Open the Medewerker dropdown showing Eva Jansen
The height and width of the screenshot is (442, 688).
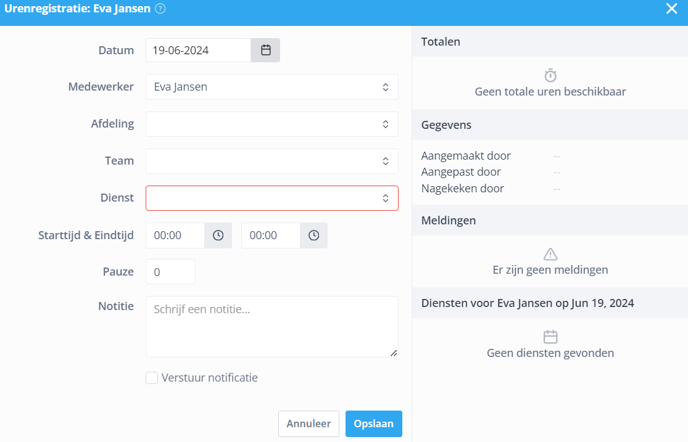(272, 87)
